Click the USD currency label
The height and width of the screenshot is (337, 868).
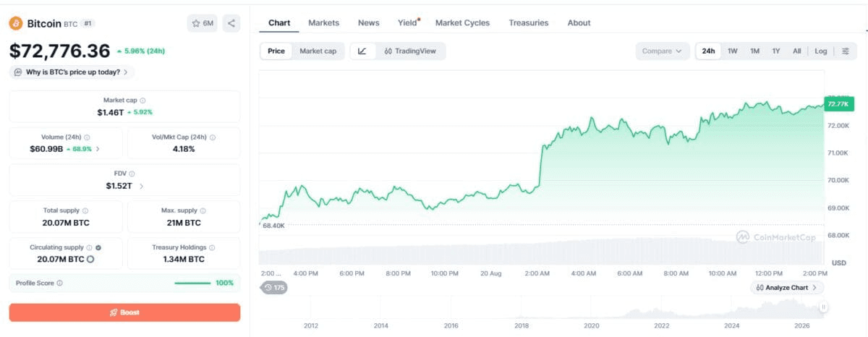838,263
